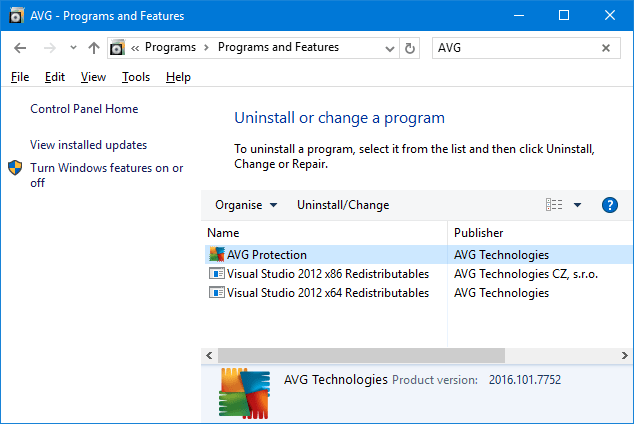Click the Visual Studio 2012 x86 icon

pyautogui.click(x=216, y=274)
